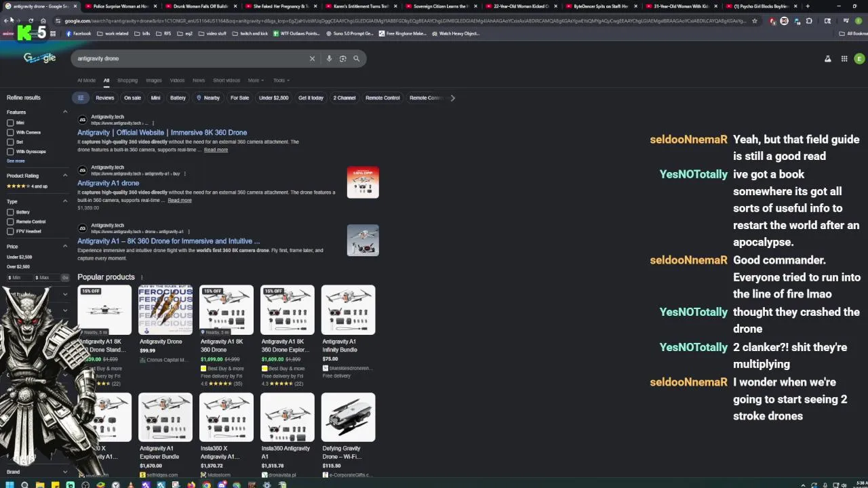Apply the Under $2,500 filter chip

[273, 98]
